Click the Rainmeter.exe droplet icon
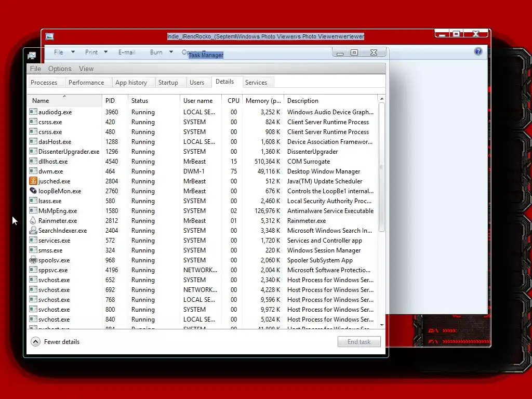The width and height of the screenshot is (532, 399). (33, 220)
